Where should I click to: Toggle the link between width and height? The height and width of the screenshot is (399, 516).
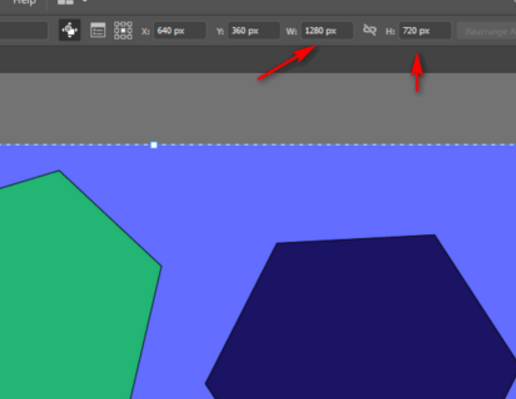[x=369, y=30]
